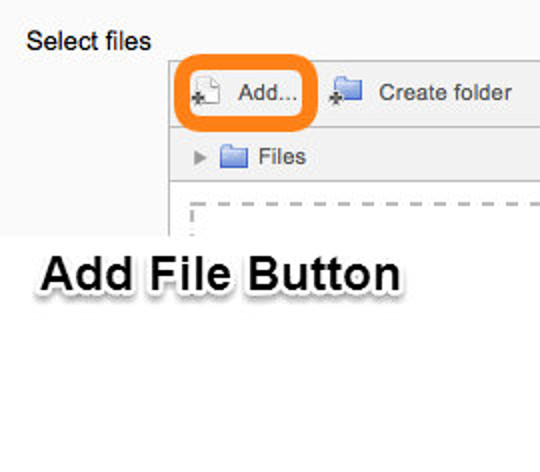Click the orange highlight border around Add
This screenshot has width=540, height=472.
pyautogui.click(x=246, y=62)
